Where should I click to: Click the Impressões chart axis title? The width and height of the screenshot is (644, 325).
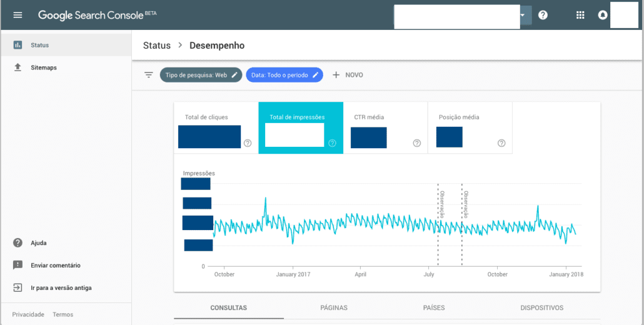[x=199, y=173]
